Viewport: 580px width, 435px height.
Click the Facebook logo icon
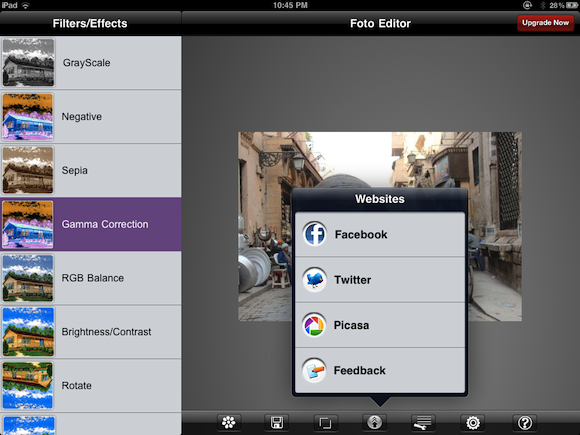click(314, 234)
